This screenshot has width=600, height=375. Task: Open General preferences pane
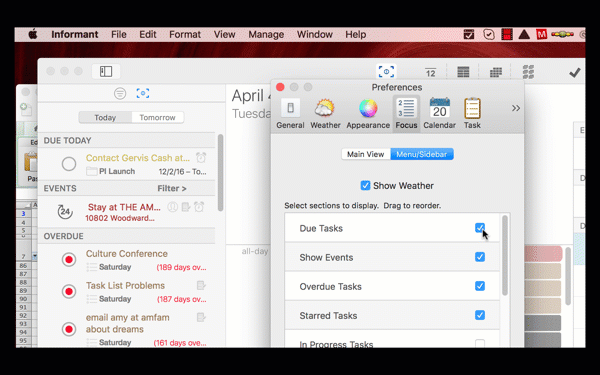pyautogui.click(x=290, y=114)
